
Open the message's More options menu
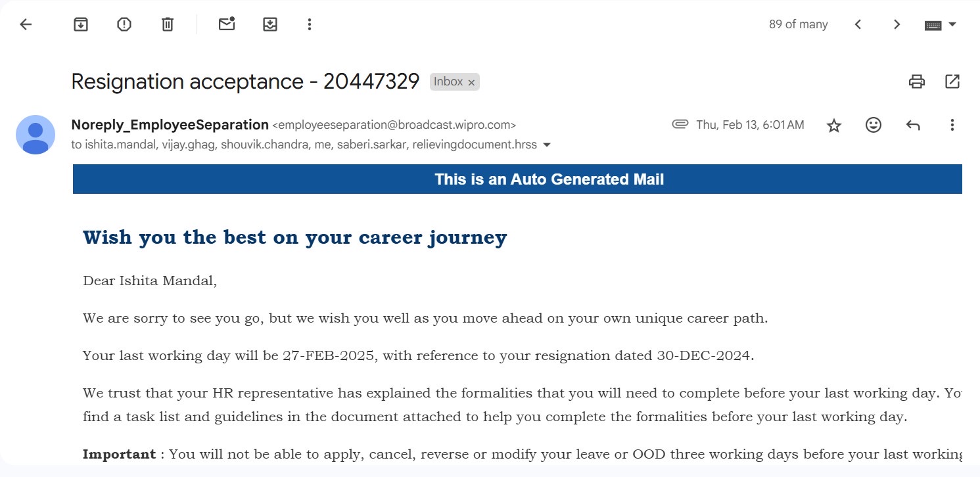pos(952,125)
